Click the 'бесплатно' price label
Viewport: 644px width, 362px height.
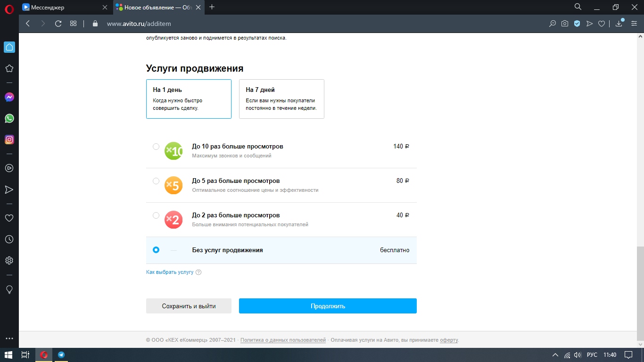click(x=395, y=250)
